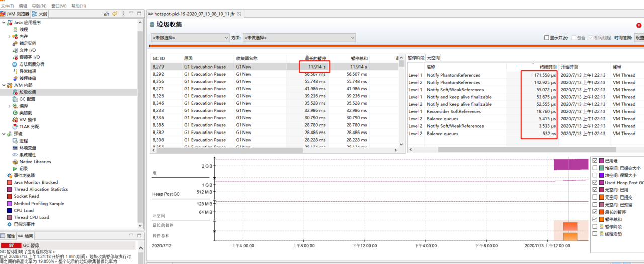
Task: Expand the 内存 tree node
Action: (9, 36)
